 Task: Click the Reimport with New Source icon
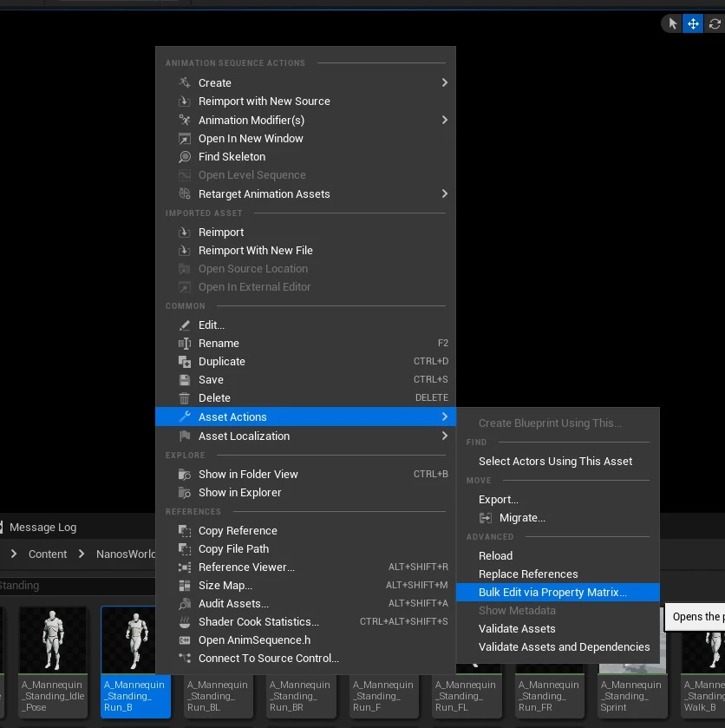point(185,102)
